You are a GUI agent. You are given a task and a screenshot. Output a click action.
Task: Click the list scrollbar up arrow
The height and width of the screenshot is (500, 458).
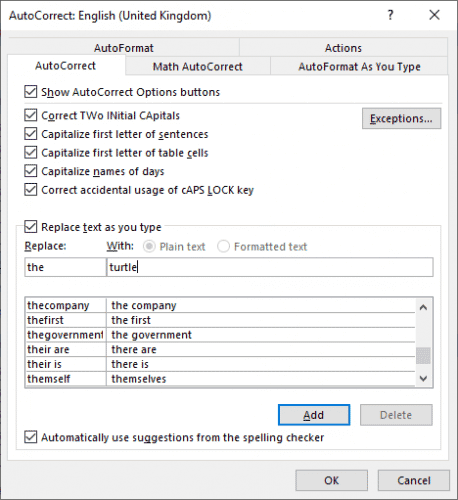tap(423, 307)
